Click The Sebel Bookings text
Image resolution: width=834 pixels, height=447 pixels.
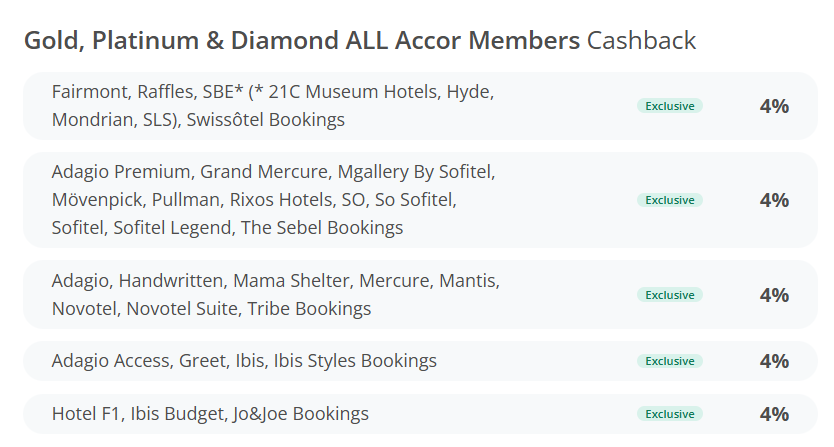pos(322,228)
